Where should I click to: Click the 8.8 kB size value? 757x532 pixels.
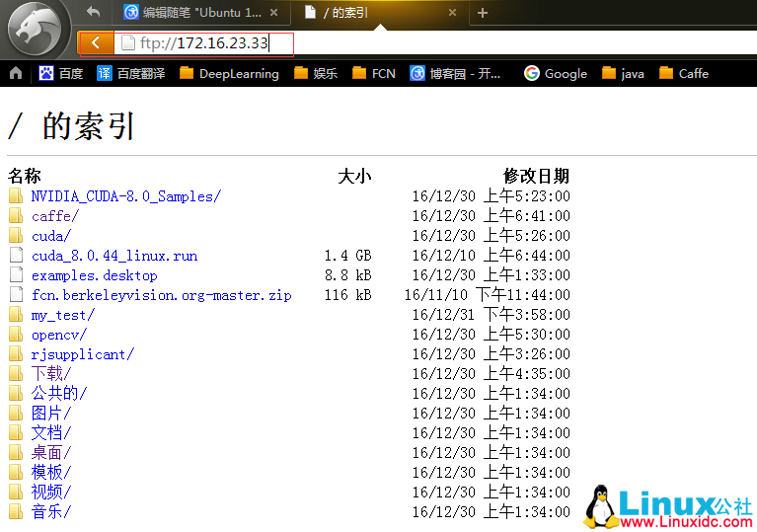(348, 275)
